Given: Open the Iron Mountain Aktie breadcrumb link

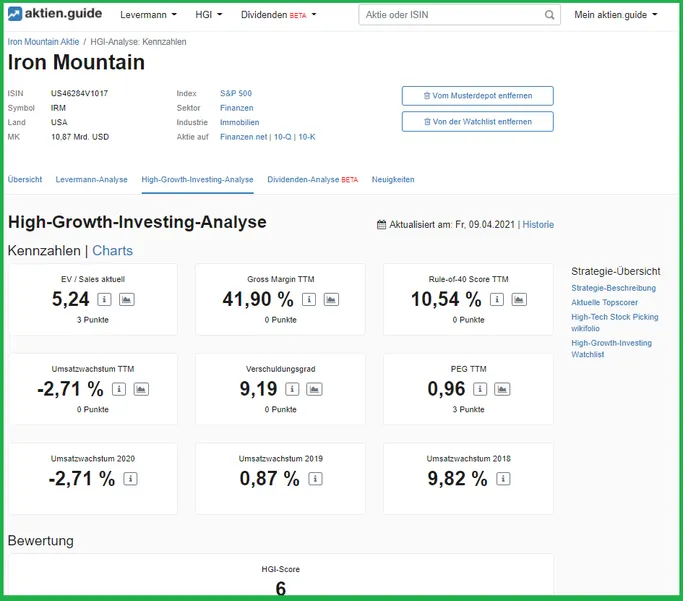Looking at the screenshot, I should point(43,42).
